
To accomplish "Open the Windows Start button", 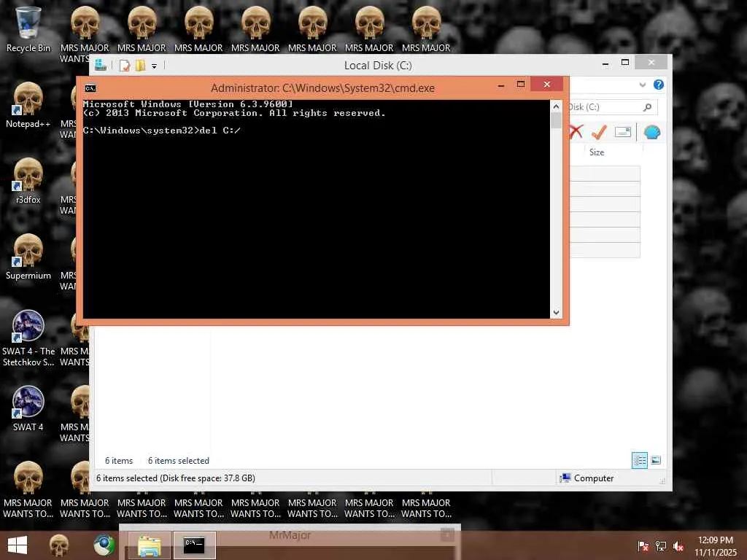I will pyautogui.click(x=18, y=545).
